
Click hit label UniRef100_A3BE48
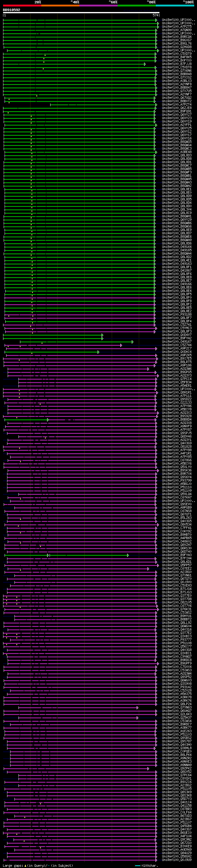pos(177,152)
